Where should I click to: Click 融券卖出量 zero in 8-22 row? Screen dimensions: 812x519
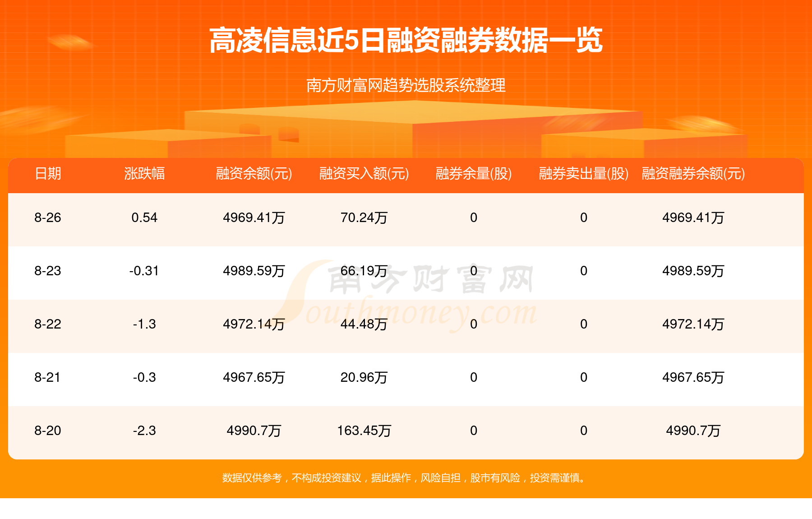584,324
